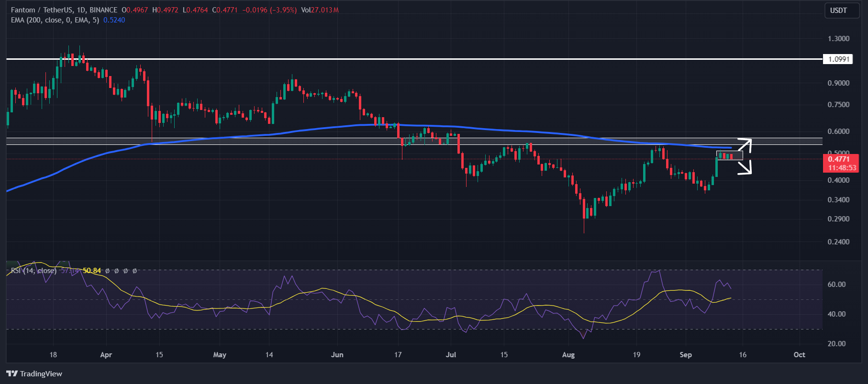Screen dimensions: 868x384
Task: Click the Sep date on time axis
Action: (x=686, y=355)
